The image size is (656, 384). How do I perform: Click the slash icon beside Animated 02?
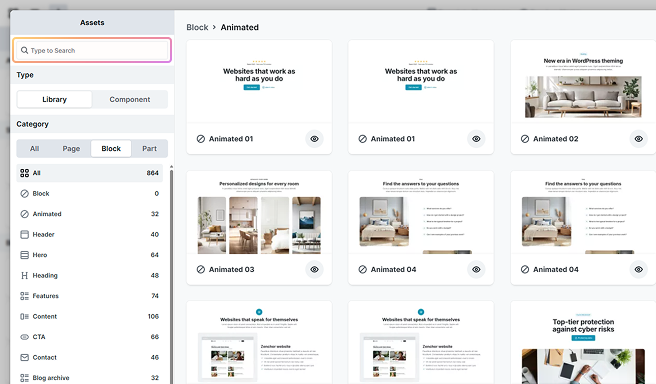point(525,139)
